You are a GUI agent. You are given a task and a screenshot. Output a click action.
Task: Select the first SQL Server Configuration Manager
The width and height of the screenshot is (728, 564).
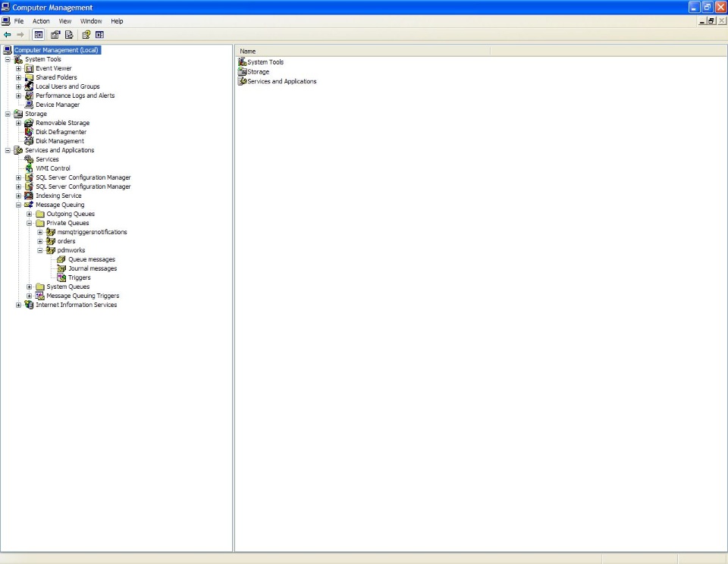click(x=83, y=178)
